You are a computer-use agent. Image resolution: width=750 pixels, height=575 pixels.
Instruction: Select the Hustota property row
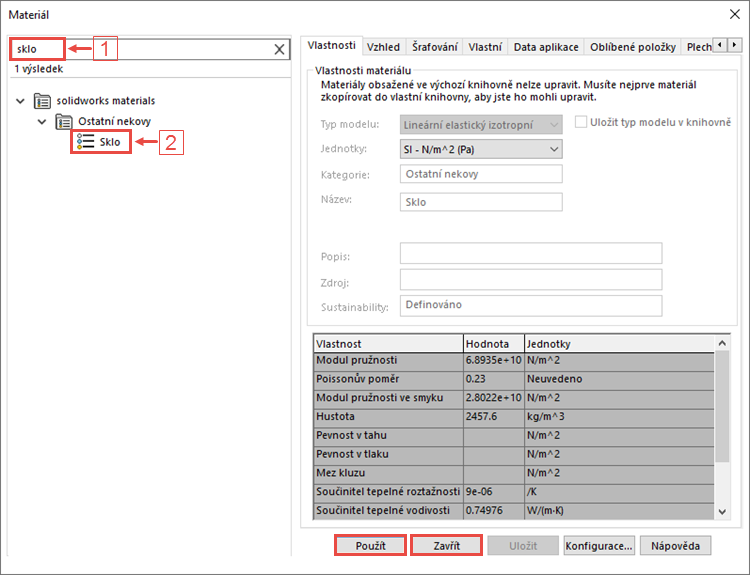pos(514,417)
